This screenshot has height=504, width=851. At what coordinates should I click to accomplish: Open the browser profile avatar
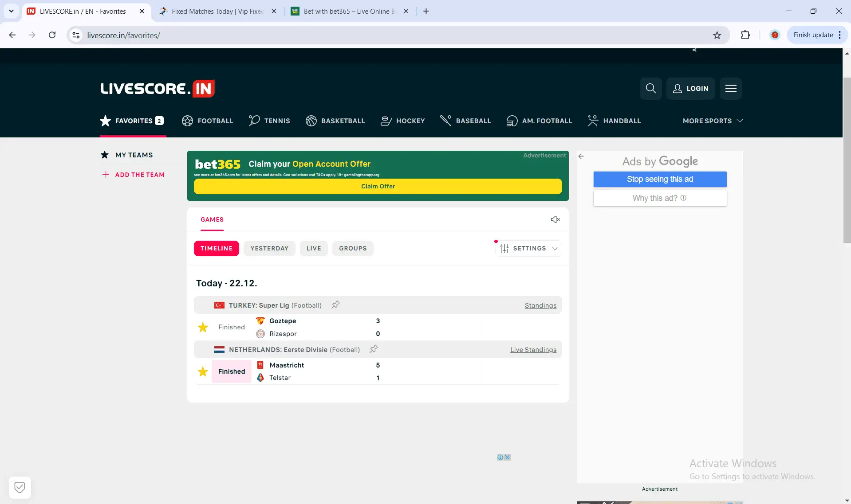(x=775, y=35)
